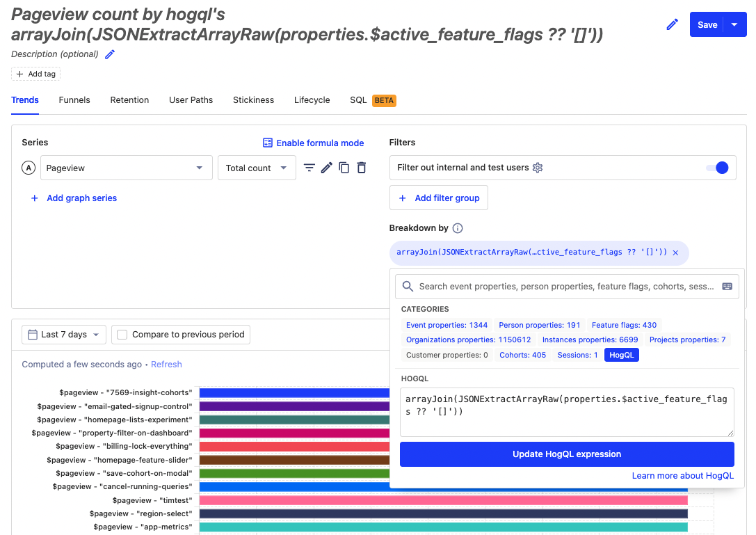Open the Lifecycle tab
756x535 pixels.
coord(312,100)
